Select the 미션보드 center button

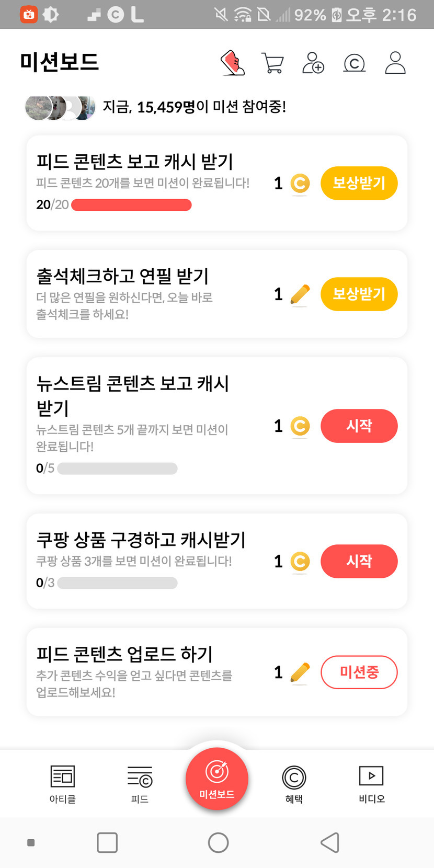pyautogui.click(x=217, y=779)
